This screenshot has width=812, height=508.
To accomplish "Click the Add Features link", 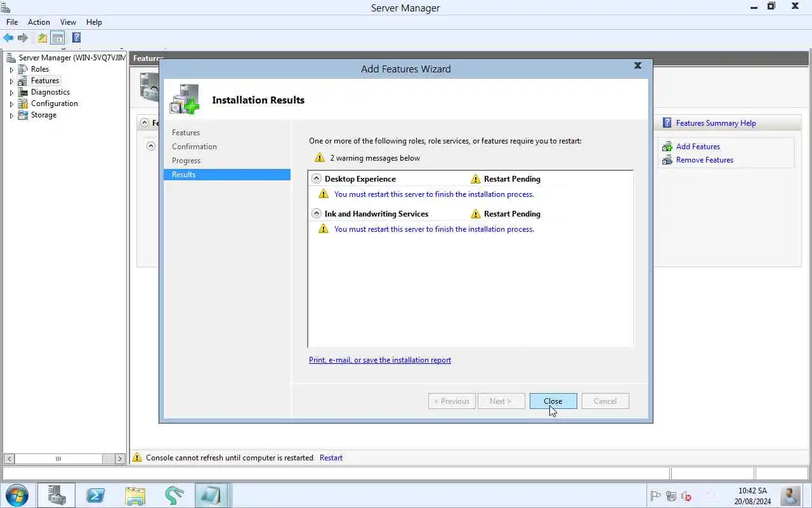I will 698,147.
